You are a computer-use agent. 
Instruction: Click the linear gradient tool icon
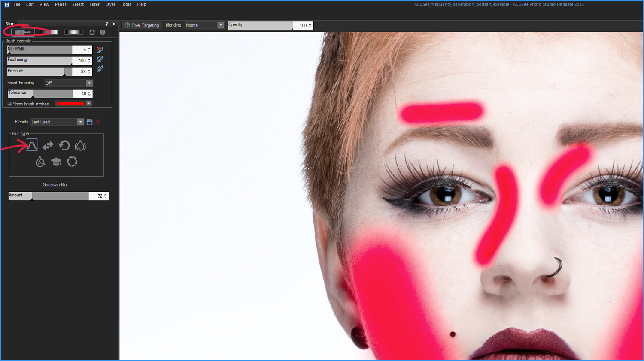(x=49, y=32)
